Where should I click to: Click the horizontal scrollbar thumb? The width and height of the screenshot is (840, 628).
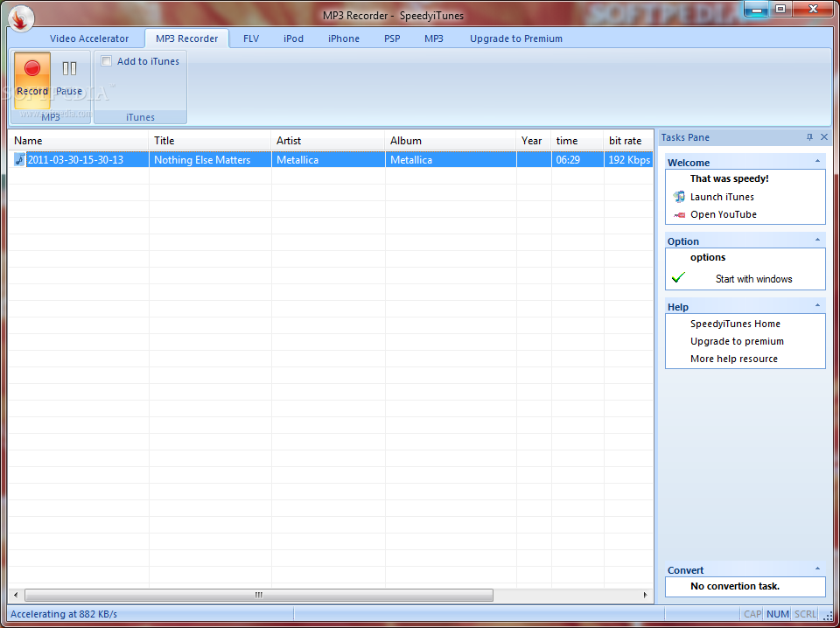tap(259, 596)
